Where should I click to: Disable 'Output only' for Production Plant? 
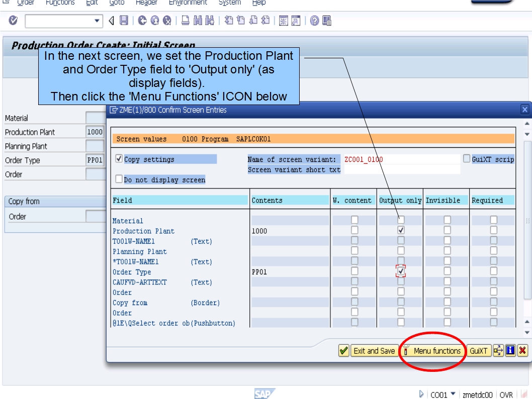pyautogui.click(x=400, y=231)
